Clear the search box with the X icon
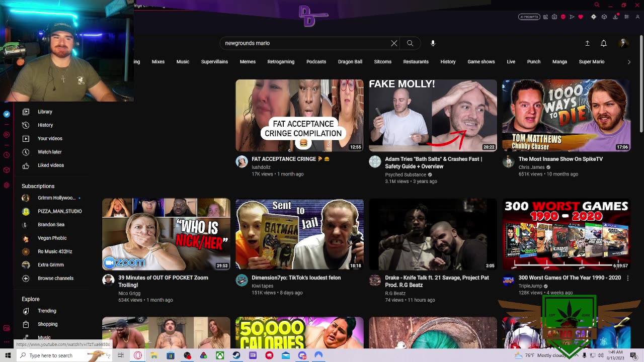644x362 pixels. (394, 43)
